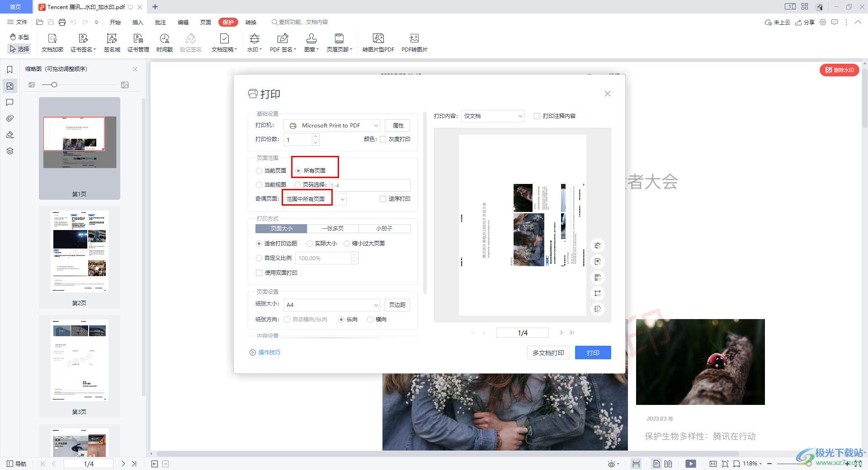
Task: Select the 所有页面 radio button
Action: [298, 171]
